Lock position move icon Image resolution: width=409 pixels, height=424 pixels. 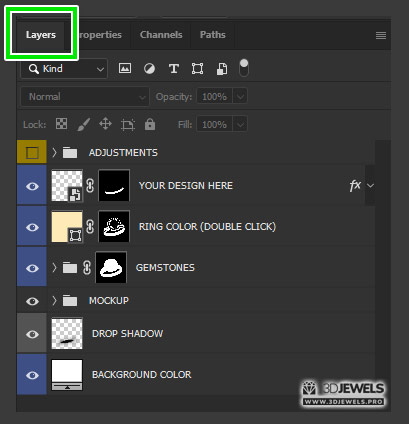point(105,124)
